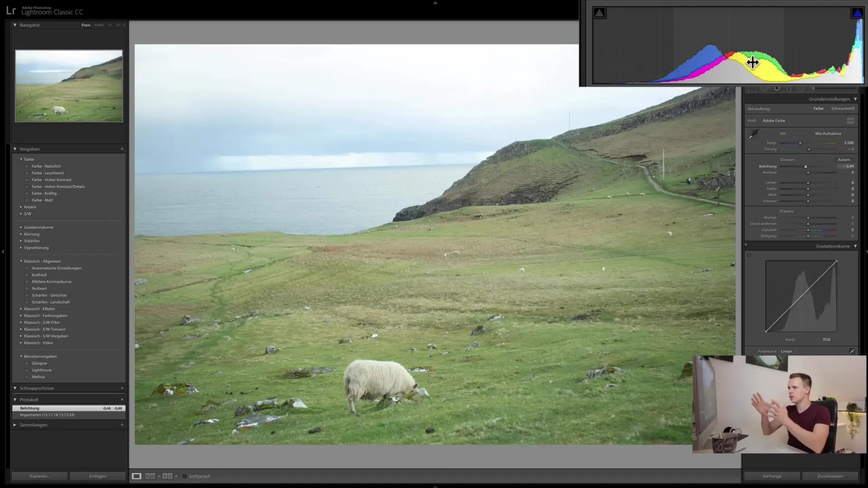Image resolution: width=868 pixels, height=488 pixels.
Task: Collapse the Benutzervorgaben group
Action: point(21,356)
